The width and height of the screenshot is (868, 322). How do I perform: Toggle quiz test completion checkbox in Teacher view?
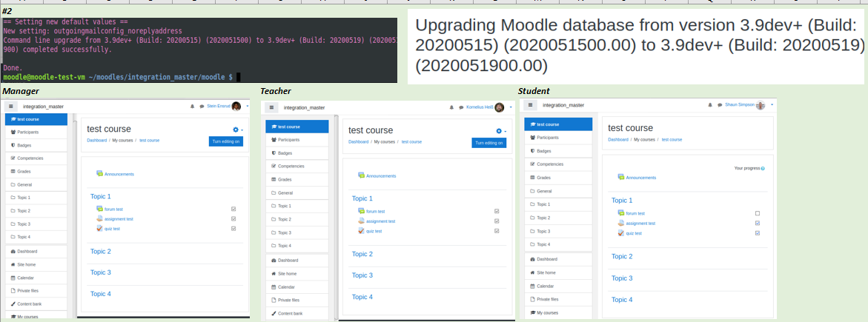(497, 231)
